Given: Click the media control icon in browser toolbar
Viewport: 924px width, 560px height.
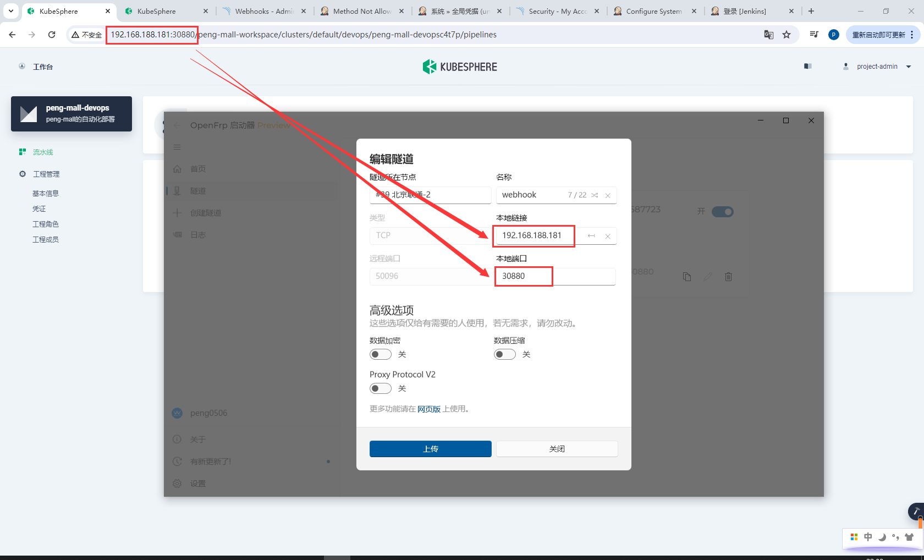Looking at the screenshot, I should [814, 35].
